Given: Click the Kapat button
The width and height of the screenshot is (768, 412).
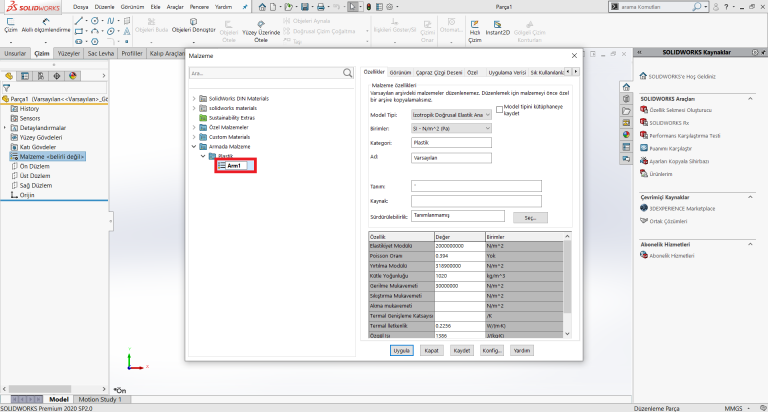Looking at the screenshot, I should click(432, 351).
